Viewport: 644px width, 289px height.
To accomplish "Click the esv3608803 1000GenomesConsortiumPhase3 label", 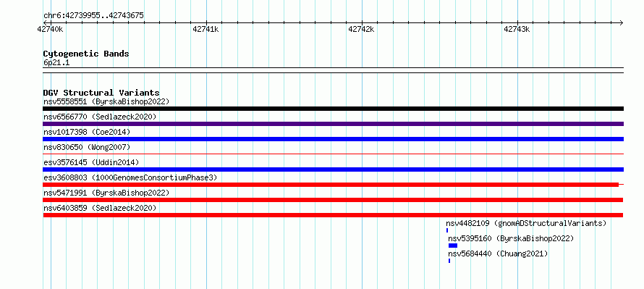I will (130, 177).
